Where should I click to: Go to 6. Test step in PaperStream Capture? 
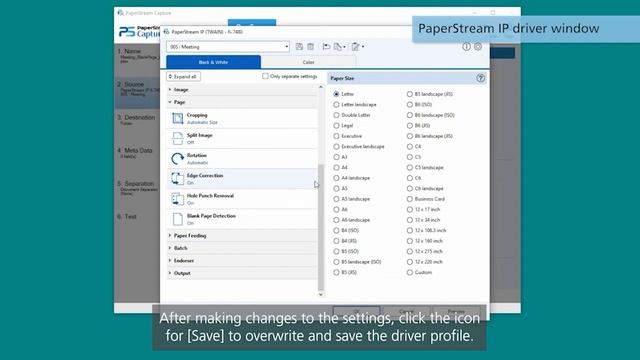coord(137,217)
